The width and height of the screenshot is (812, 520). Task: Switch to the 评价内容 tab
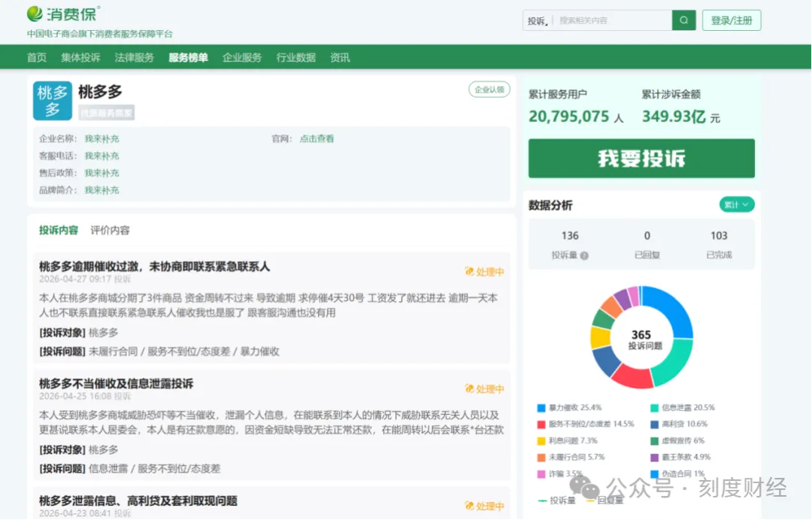click(110, 230)
